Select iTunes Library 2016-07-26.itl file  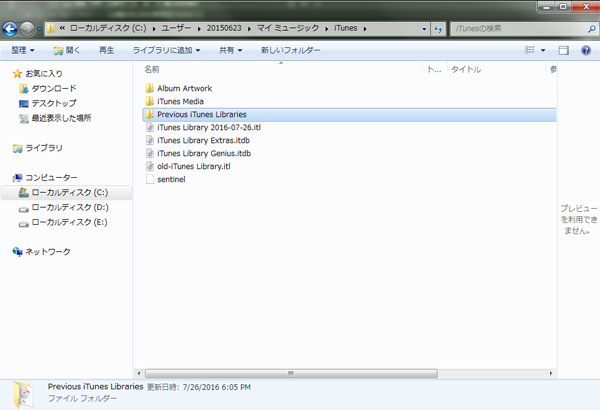pos(209,127)
